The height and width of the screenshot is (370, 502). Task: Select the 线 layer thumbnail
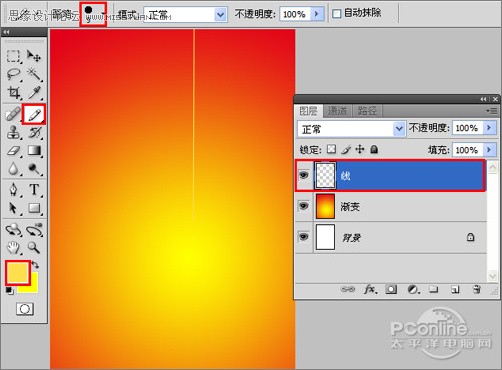coord(325,175)
